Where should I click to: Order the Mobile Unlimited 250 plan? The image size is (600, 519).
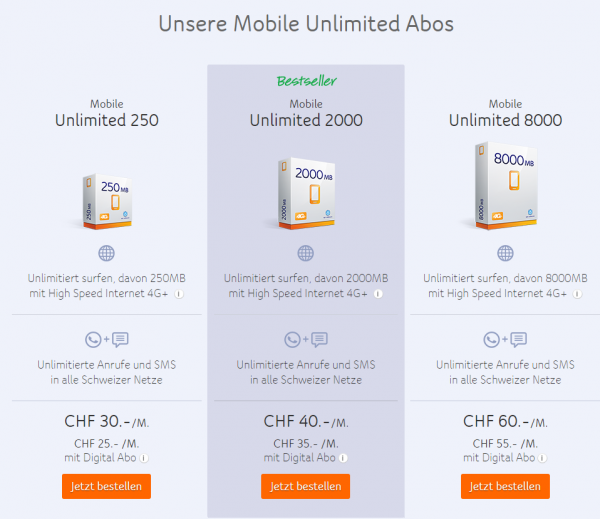106,486
